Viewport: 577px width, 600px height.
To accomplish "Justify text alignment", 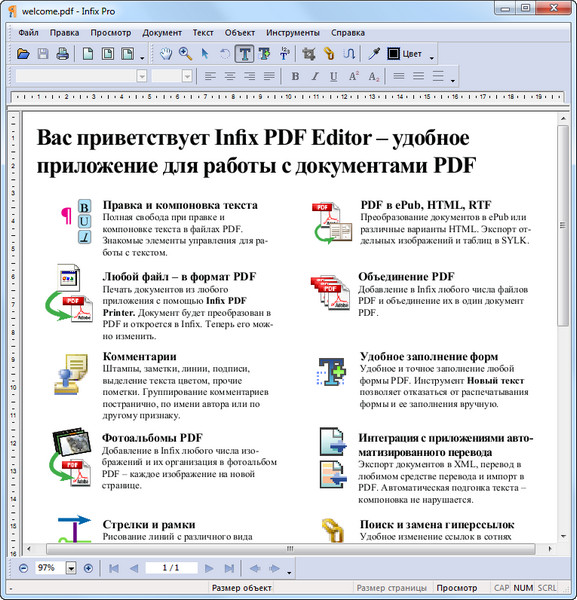I will 269,76.
